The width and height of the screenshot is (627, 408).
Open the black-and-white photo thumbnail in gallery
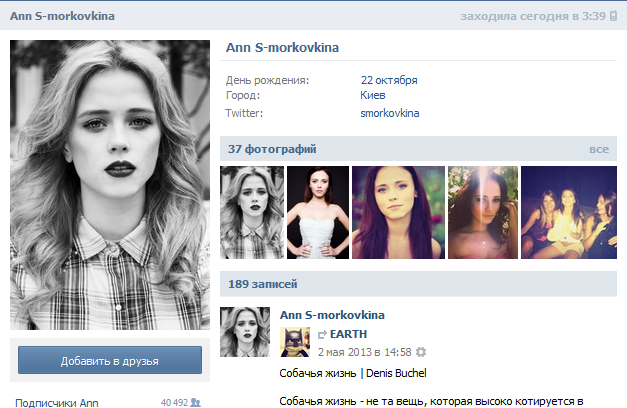(x=252, y=212)
